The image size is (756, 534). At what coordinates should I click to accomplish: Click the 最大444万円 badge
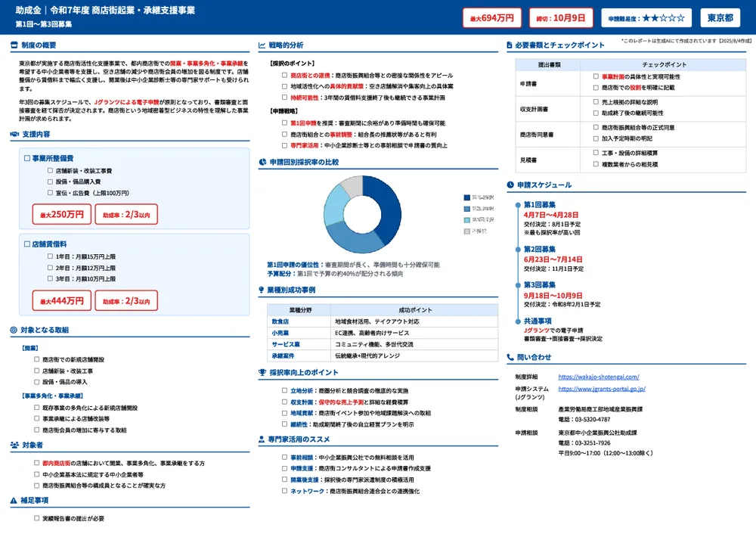(62, 300)
